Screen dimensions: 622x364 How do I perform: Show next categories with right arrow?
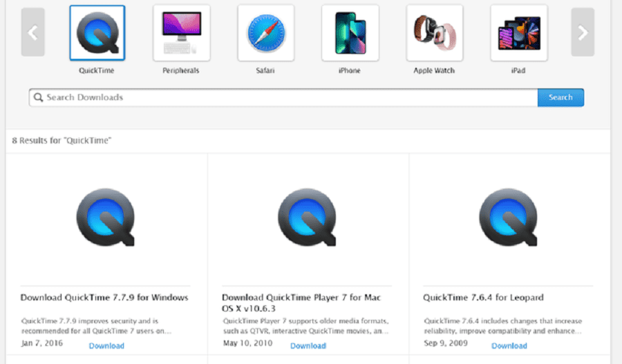(x=583, y=32)
